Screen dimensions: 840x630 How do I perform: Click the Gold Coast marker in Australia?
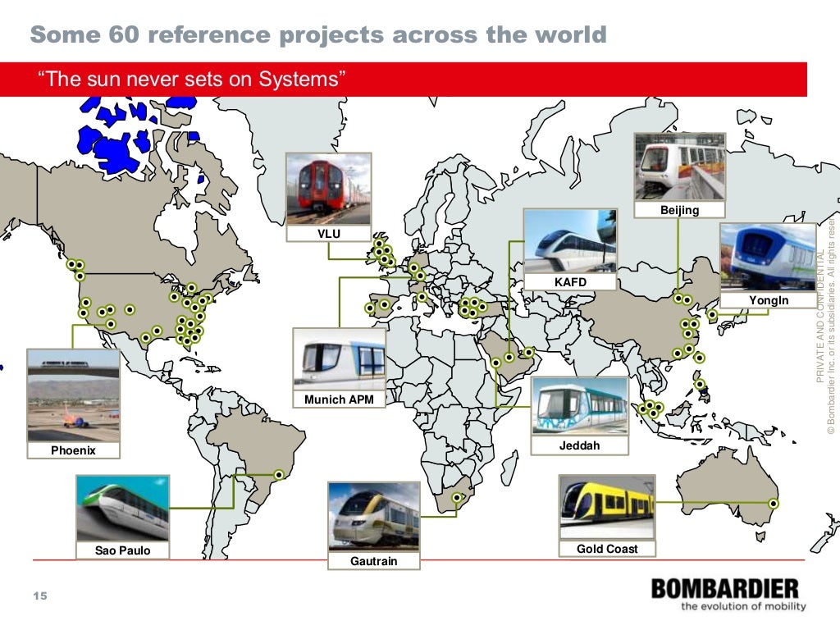coord(774,504)
